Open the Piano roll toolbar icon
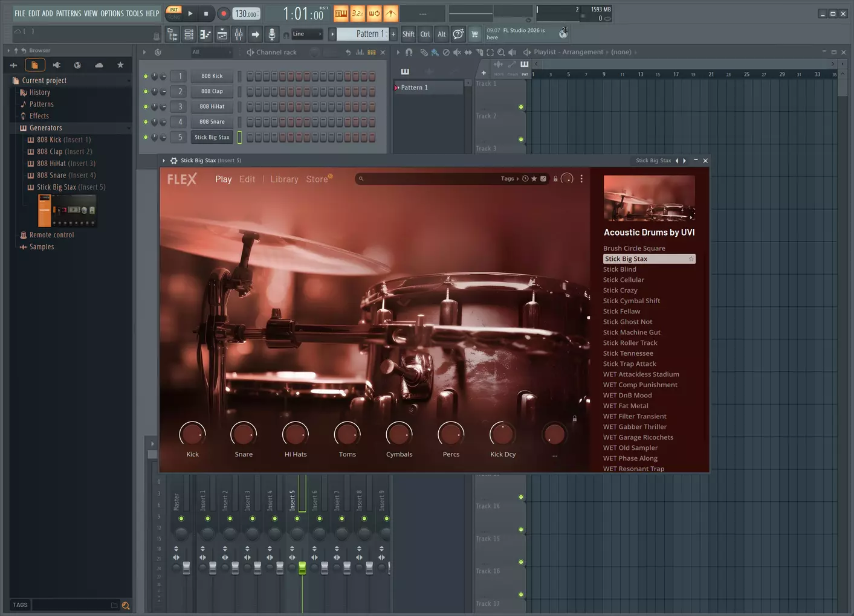The image size is (854, 616). [205, 34]
